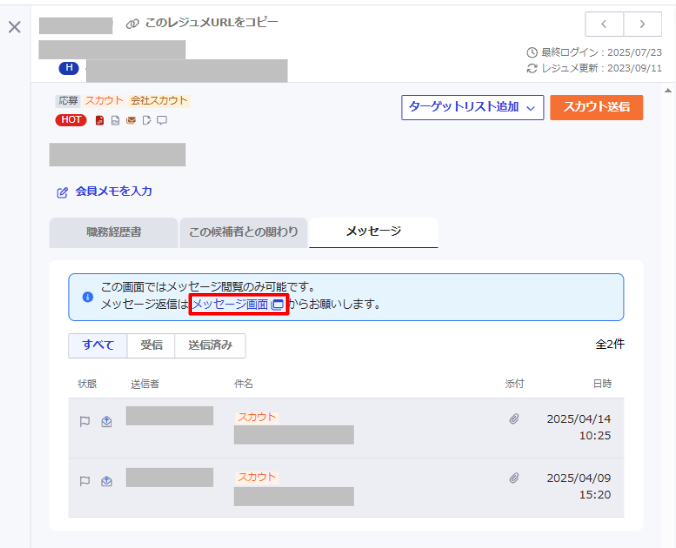Image resolution: width=676 pixels, height=548 pixels.
Task: Click the 2025/04/14 10:25 date cell
Action: click(x=579, y=427)
